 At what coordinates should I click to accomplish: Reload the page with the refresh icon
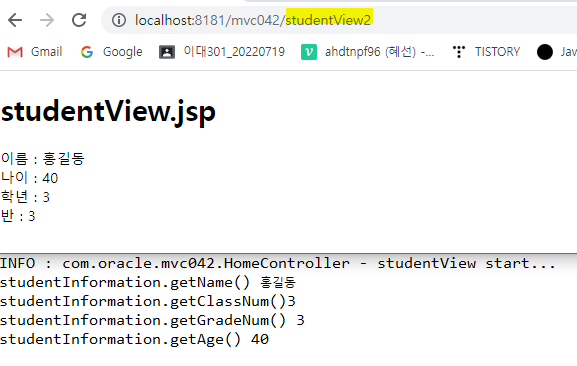79,20
